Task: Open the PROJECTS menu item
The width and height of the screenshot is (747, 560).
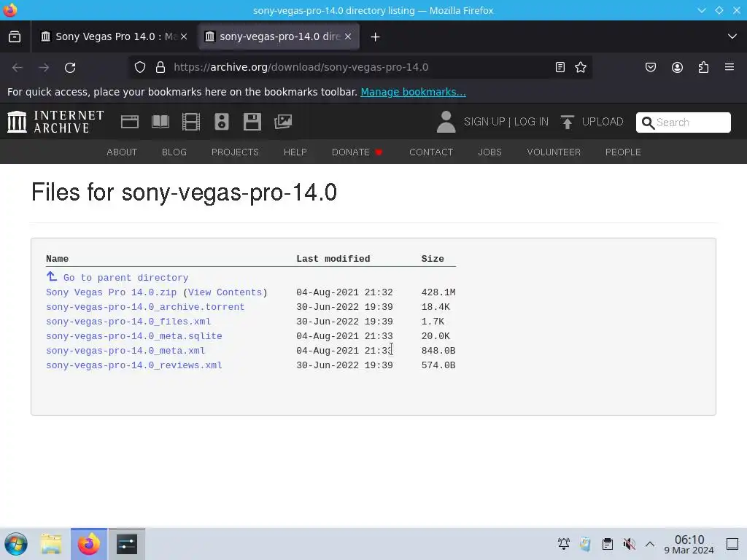Action: (235, 152)
